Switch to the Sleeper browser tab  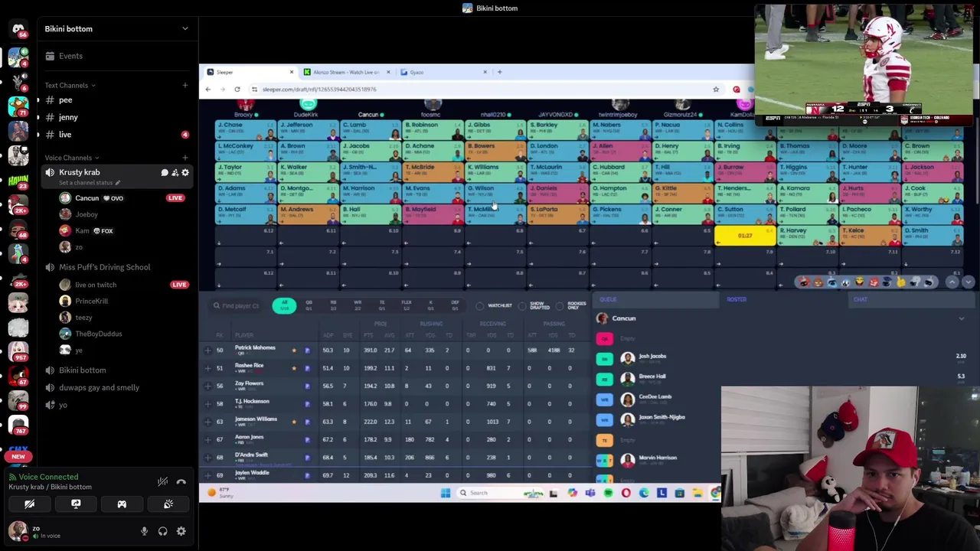tap(249, 72)
